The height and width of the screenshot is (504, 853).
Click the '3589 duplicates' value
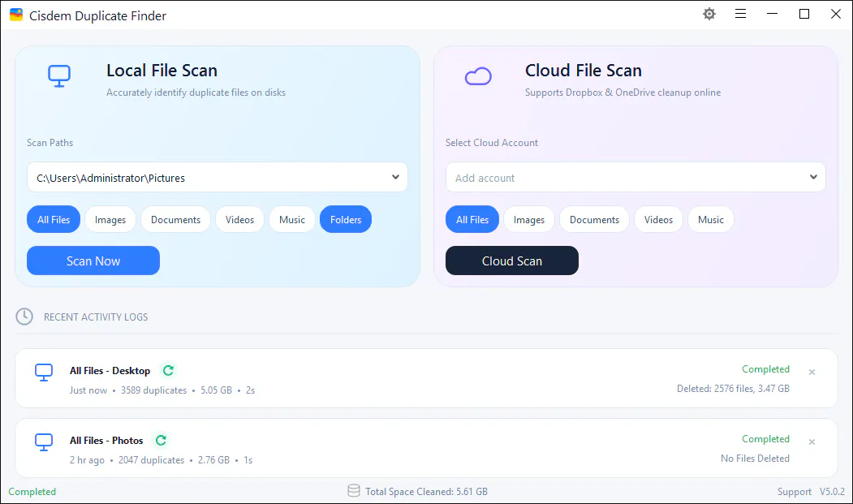point(154,390)
